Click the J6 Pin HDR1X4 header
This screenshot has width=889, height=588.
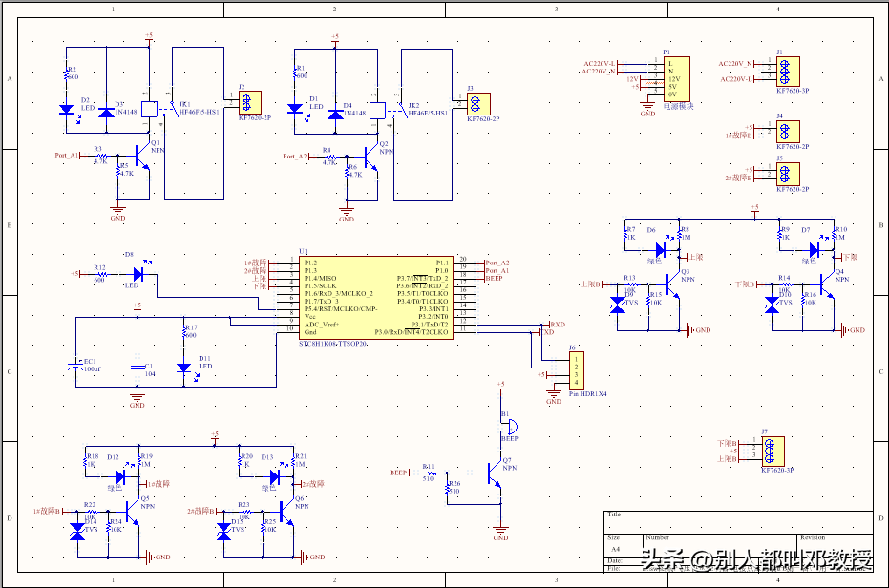(x=577, y=370)
